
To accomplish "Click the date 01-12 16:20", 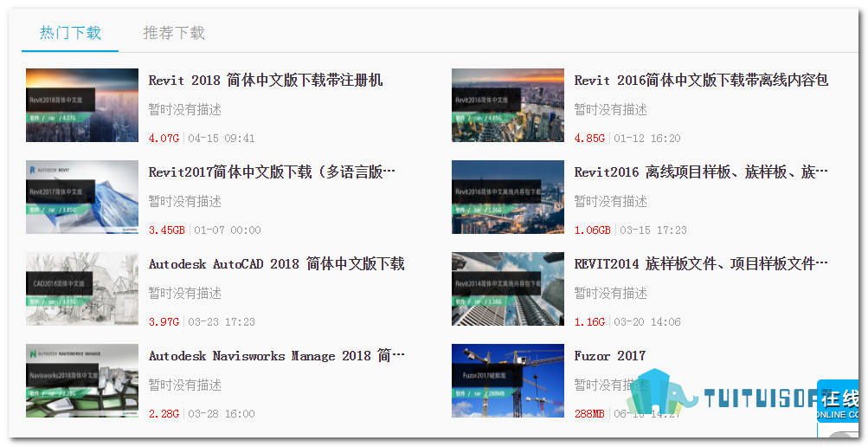I will (x=647, y=138).
